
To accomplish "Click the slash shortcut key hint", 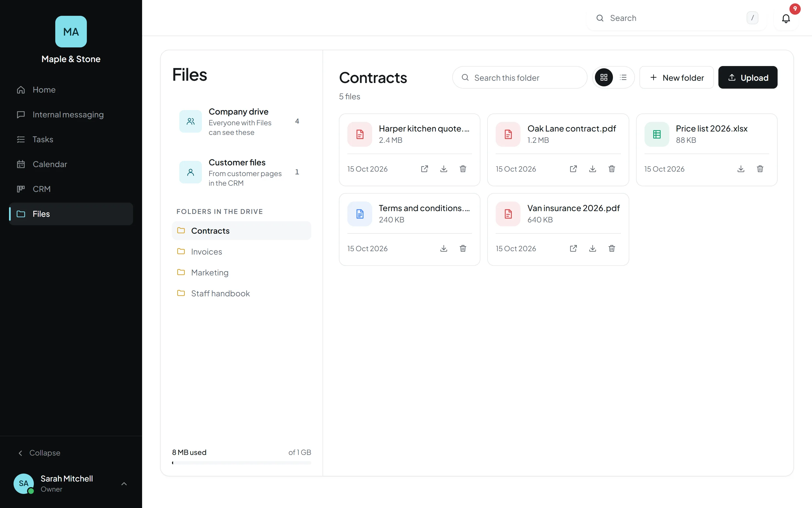I will point(752,18).
